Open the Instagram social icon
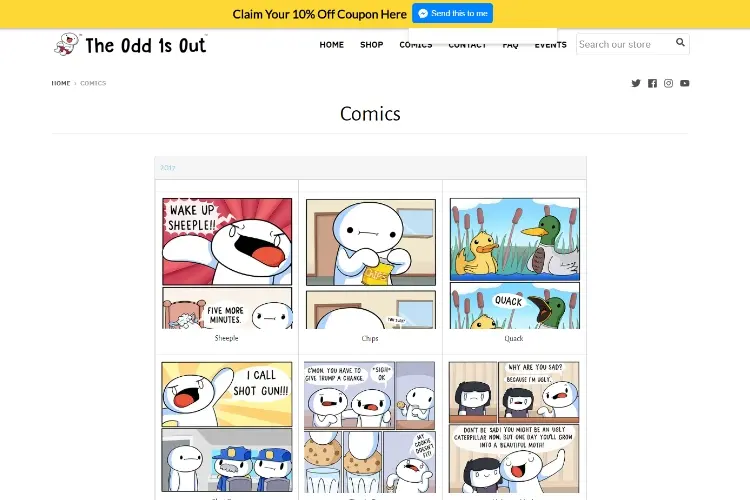750x500 pixels. 668,83
